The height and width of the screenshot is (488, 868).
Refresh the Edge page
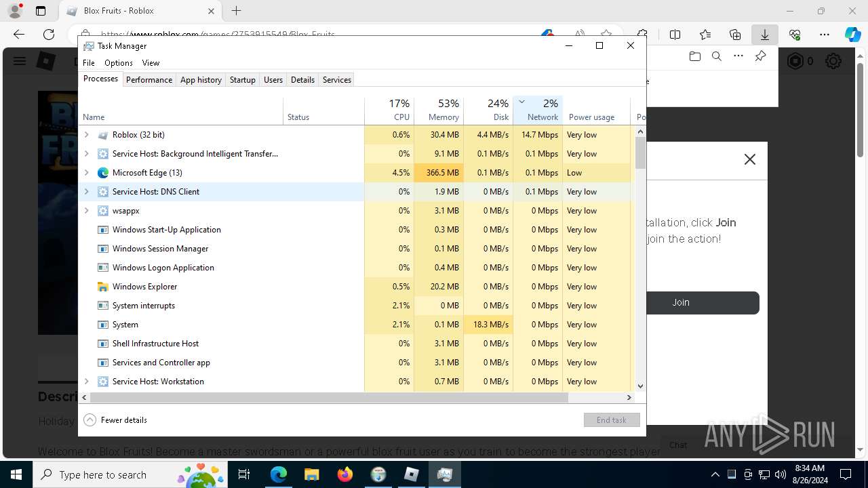[x=49, y=35]
